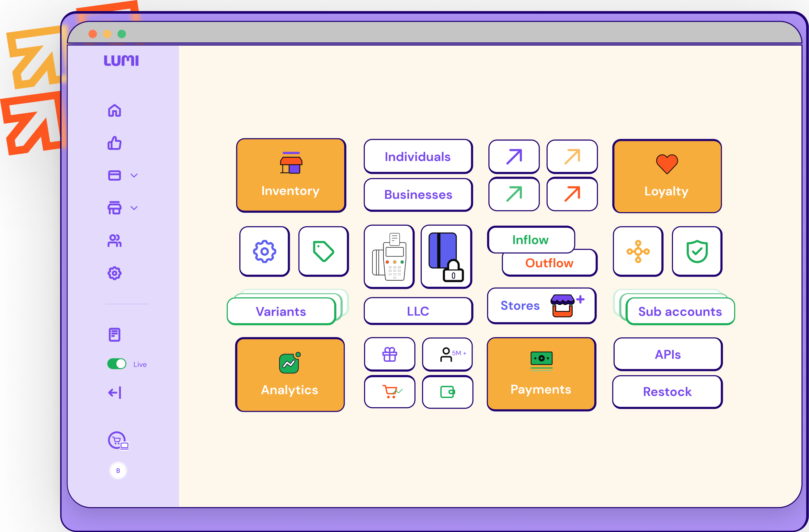Select the Home icon in the sidebar
Image resolution: width=809 pixels, height=532 pixels.
tap(114, 110)
